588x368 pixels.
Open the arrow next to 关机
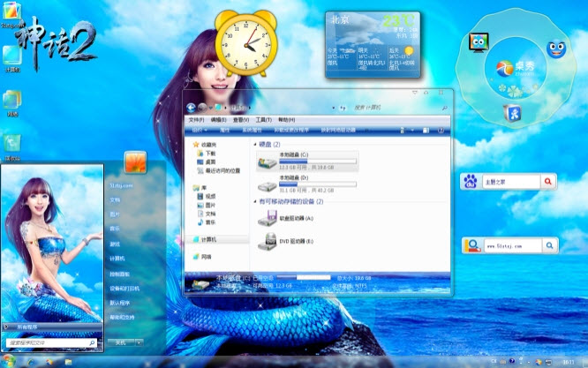tap(139, 342)
